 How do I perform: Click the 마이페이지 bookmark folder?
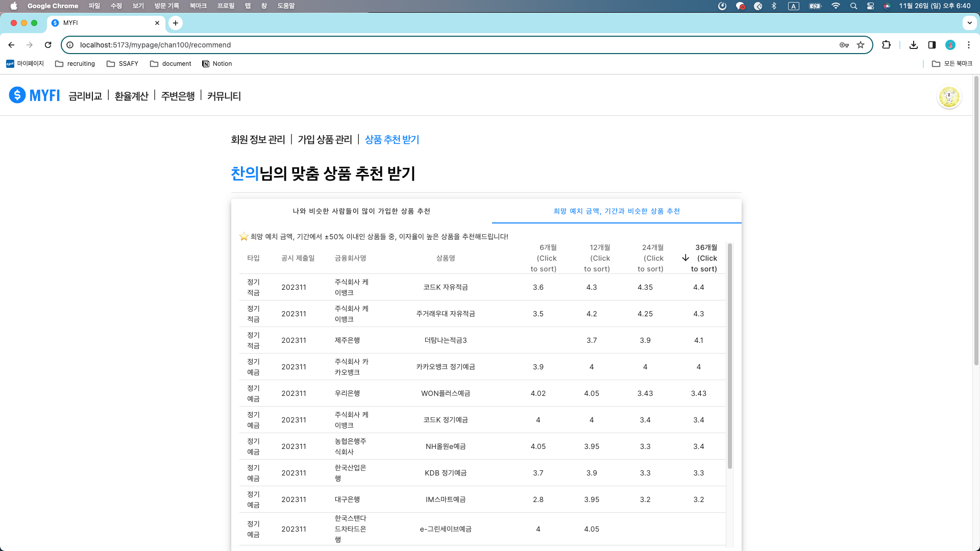tap(25, 63)
